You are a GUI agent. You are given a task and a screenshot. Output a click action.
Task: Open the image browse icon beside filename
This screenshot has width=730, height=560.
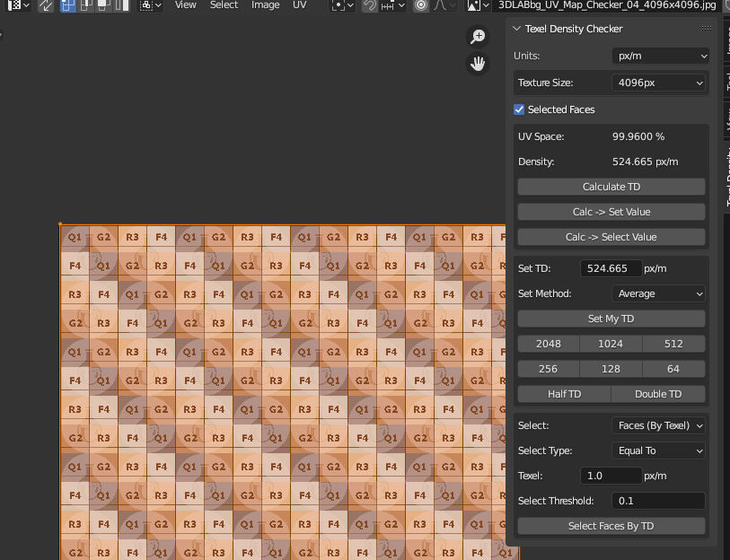pyautogui.click(x=476, y=5)
